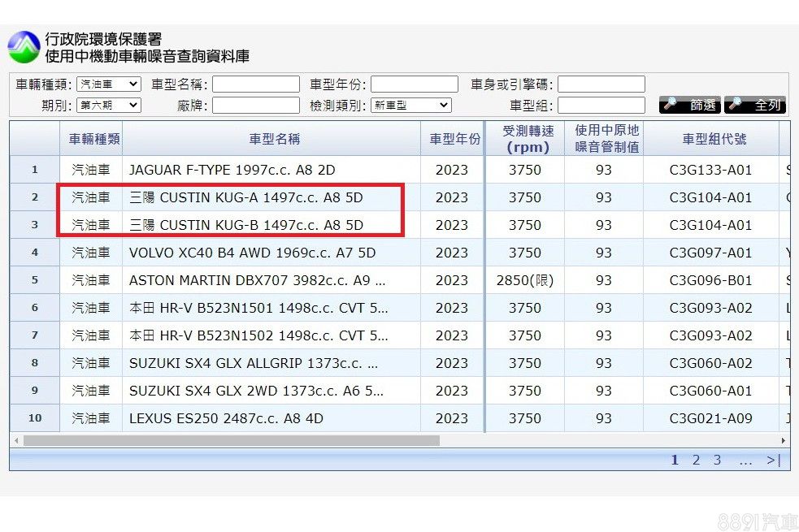Click the 車型年份 model year input
Screen dimensions: 799x532
[415, 84]
